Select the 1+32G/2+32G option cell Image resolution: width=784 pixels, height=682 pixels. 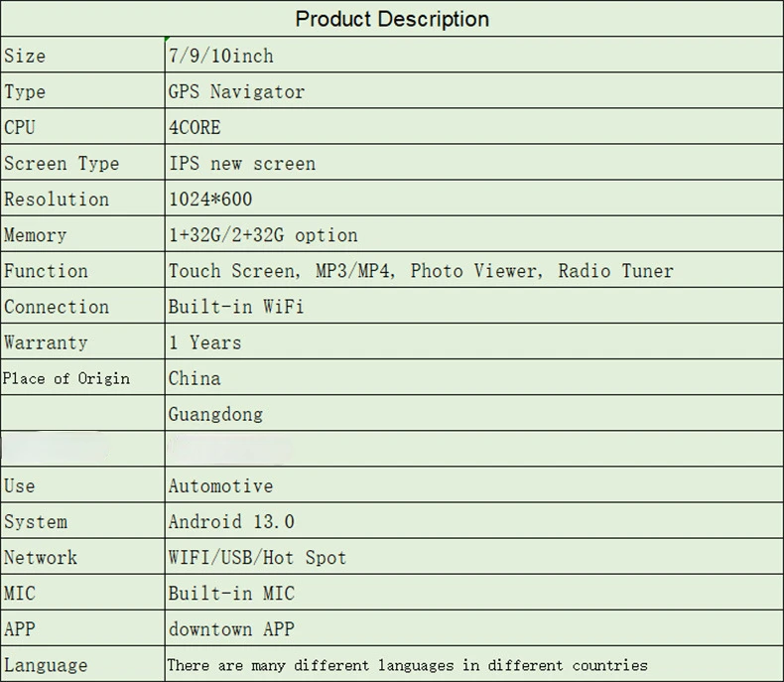click(x=473, y=234)
